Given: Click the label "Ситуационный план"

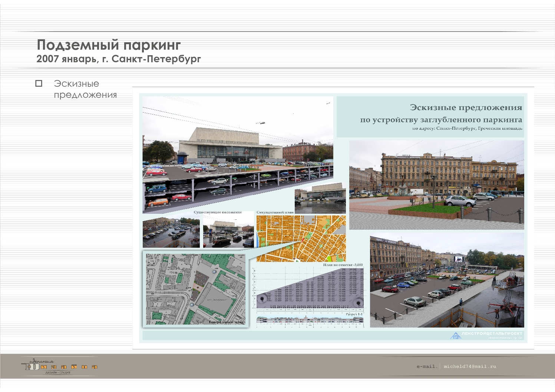Looking at the screenshot, I should coord(275,212).
